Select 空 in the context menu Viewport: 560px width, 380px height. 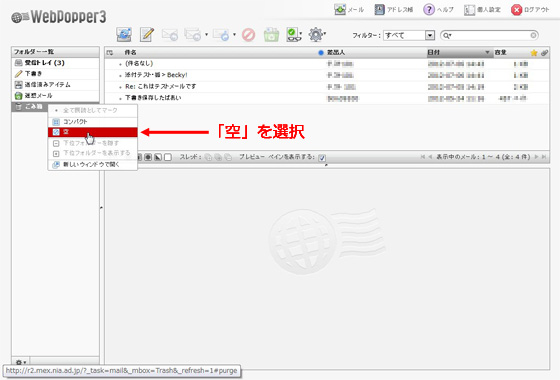click(92, 132)
